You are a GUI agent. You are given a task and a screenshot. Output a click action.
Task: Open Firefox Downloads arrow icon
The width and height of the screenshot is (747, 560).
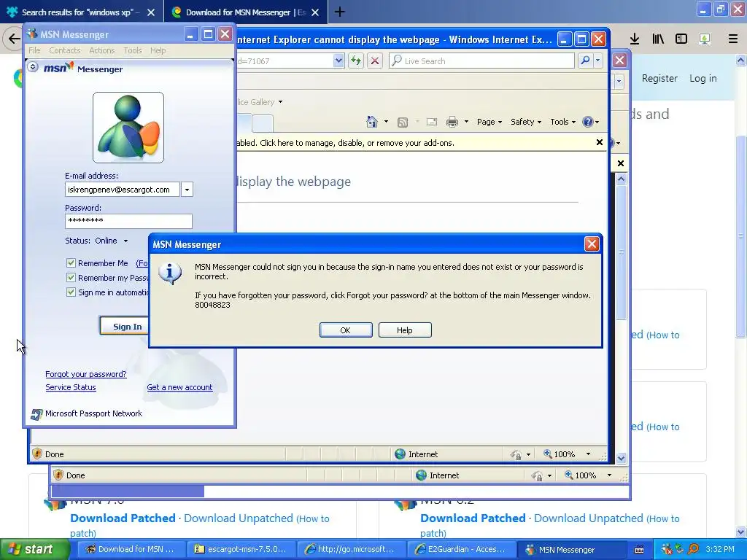pyautogui.click(x=635, y=39)
